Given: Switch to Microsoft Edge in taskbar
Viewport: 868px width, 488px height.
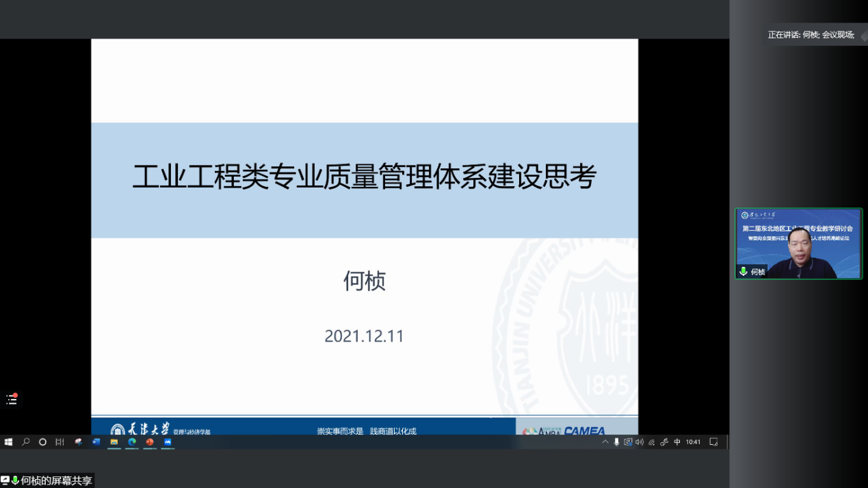Looking at the screenshot, I should pyautogui.click(x=132, y=442).
